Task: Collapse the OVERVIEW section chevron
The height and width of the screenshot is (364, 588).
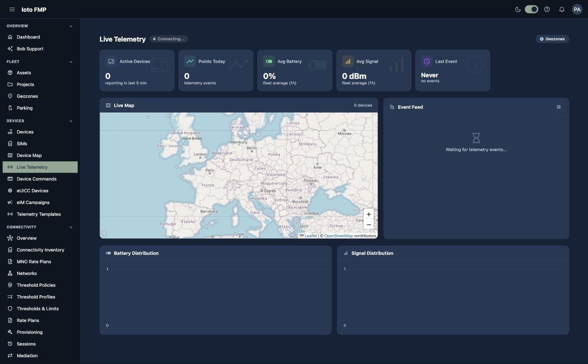Action: [x=71, y=26]
